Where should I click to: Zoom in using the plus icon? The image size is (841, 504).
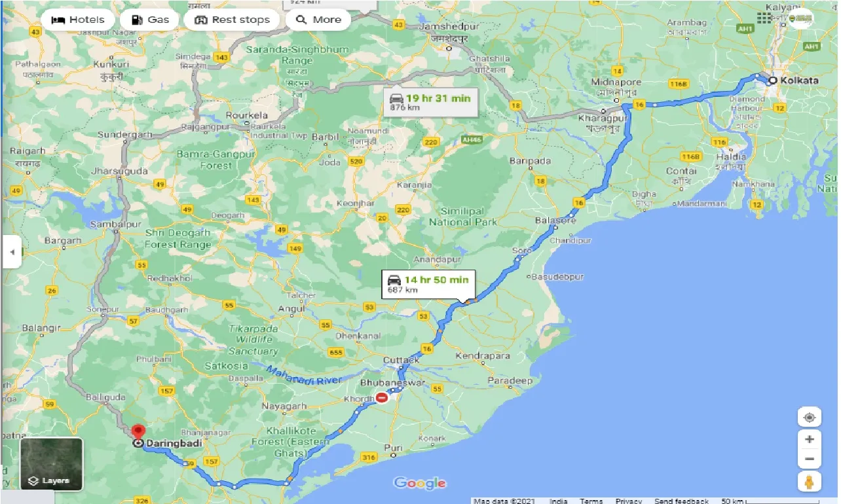pos(810,439)
